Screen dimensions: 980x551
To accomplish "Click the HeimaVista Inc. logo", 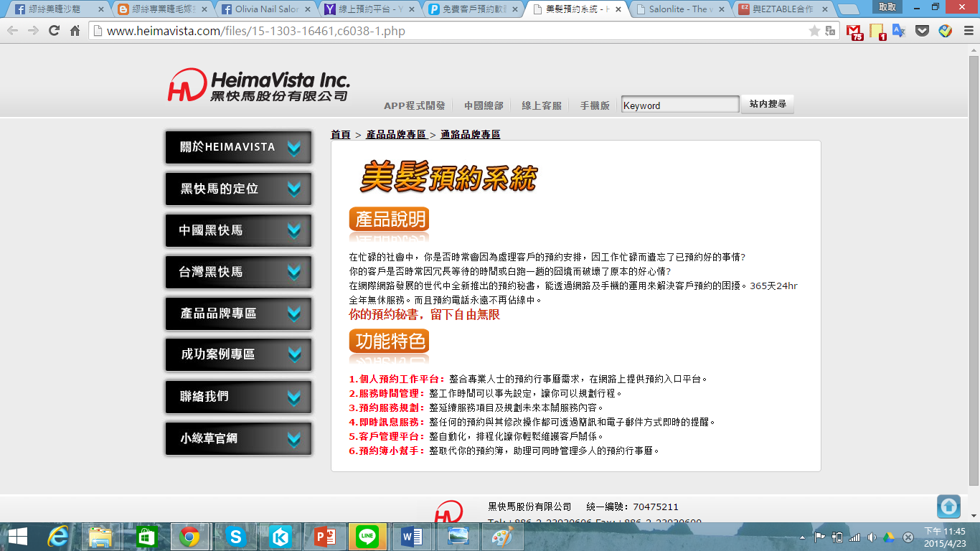I will [x=259, y=85].
